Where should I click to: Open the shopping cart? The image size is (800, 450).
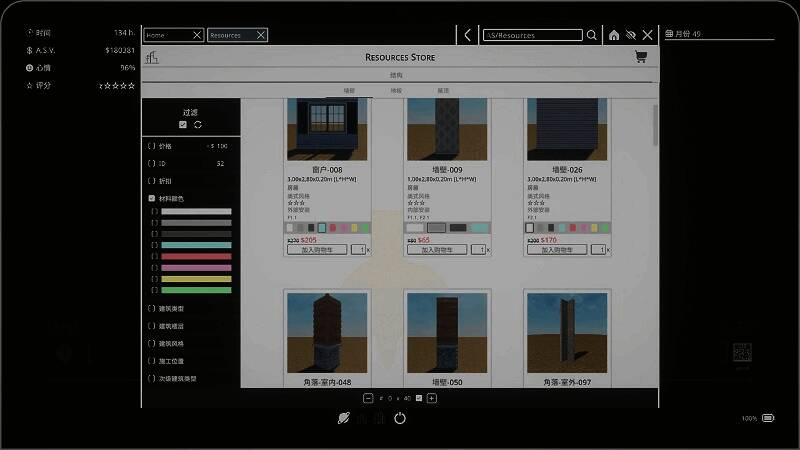pyautogui.click(x=640, y=57)
